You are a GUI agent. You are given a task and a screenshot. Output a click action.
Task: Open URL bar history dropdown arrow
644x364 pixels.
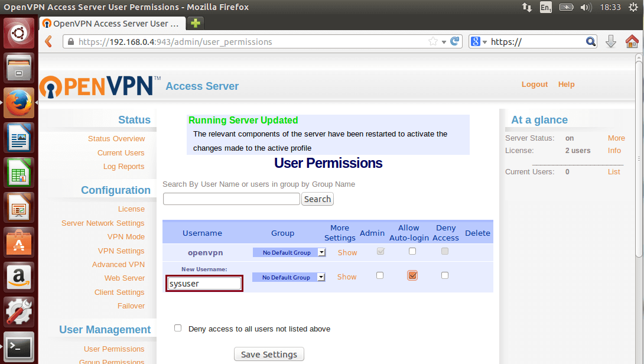coord(444,42)
